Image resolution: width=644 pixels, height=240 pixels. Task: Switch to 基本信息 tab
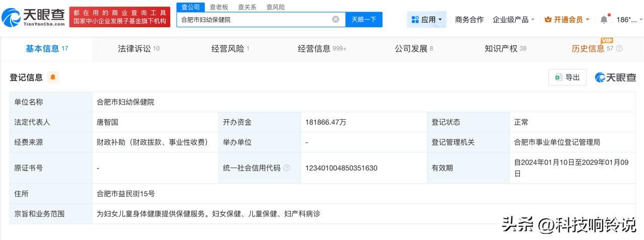click(x=47, y=49)
